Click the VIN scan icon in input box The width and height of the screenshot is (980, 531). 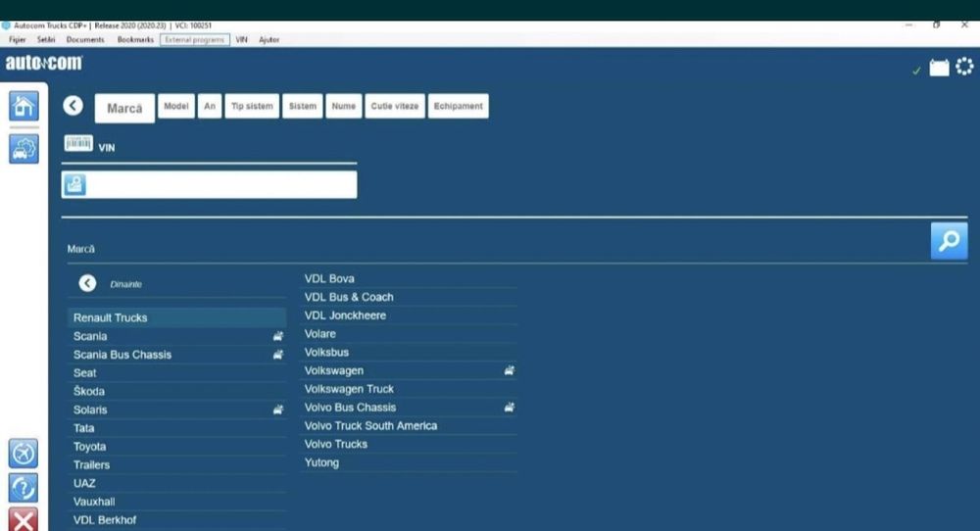[75, 184]
